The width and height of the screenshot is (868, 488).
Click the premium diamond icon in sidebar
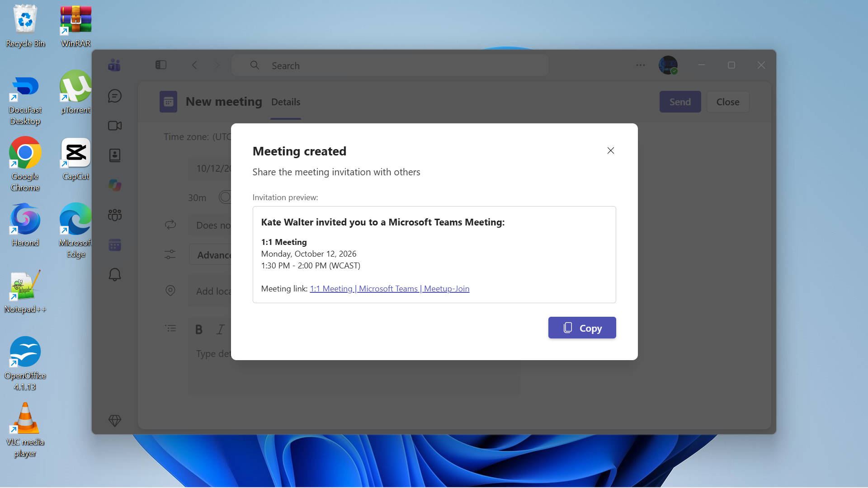coord(115,421)
